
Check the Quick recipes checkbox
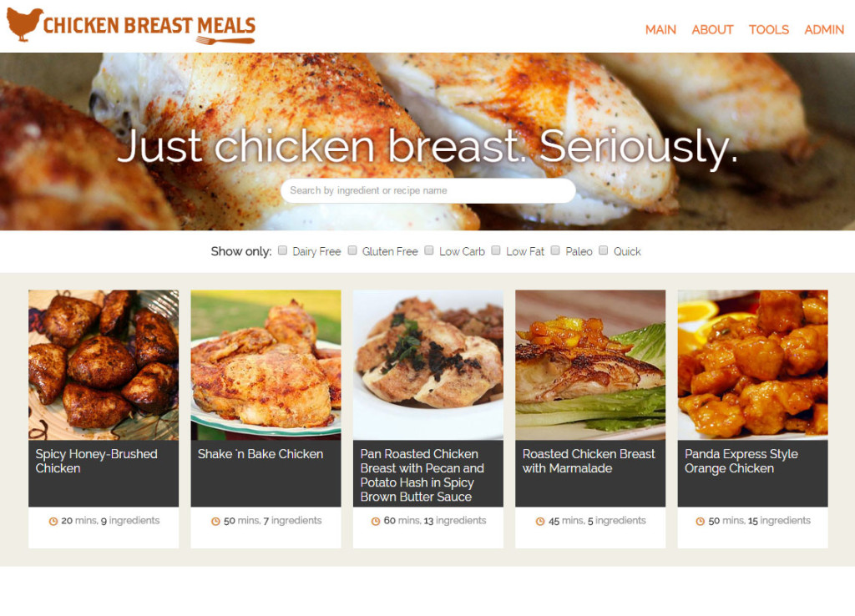coord(603,250)
